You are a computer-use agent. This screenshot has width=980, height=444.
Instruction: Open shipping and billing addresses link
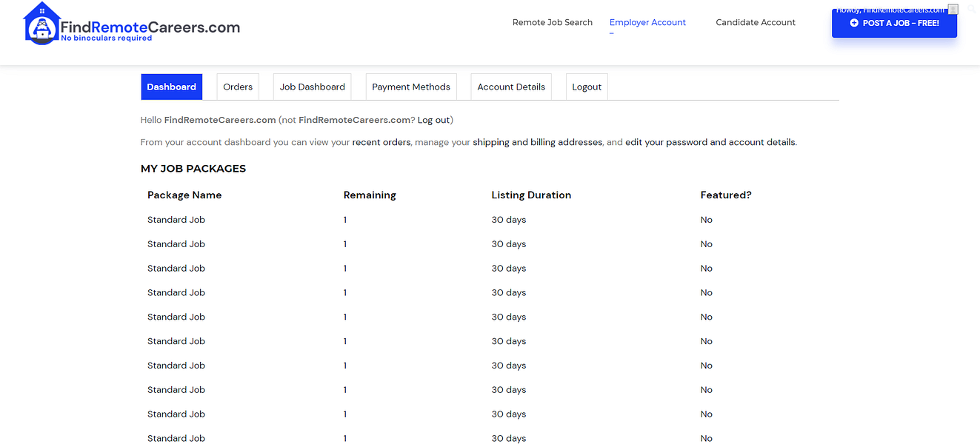tap(538, 142)
